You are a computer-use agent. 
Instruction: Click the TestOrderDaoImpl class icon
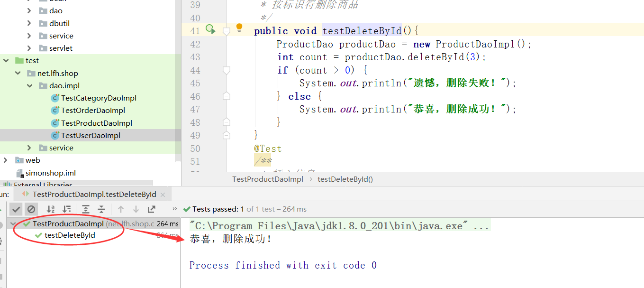click(x=55, y=111)
